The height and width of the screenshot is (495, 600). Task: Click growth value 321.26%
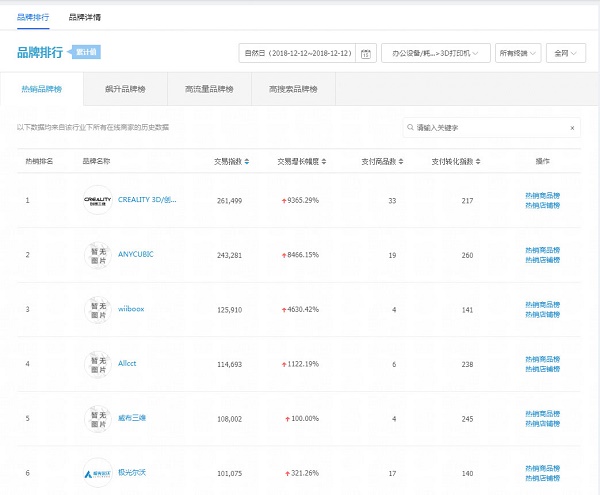coord(305,473)
